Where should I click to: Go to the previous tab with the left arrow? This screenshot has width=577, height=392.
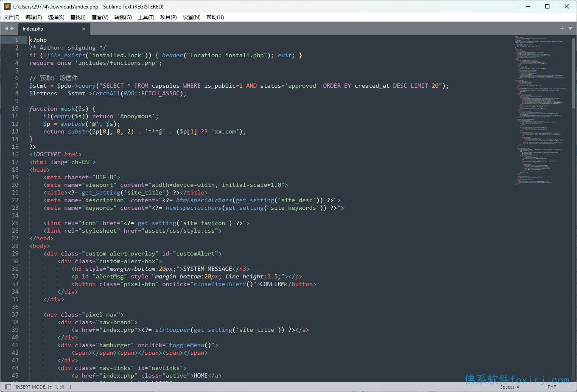click(6, 28)
